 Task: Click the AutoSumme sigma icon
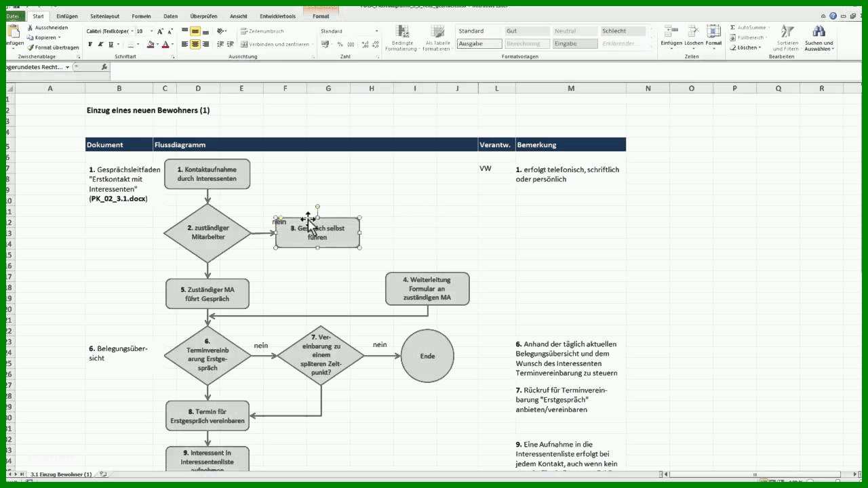tap(733, 28)
